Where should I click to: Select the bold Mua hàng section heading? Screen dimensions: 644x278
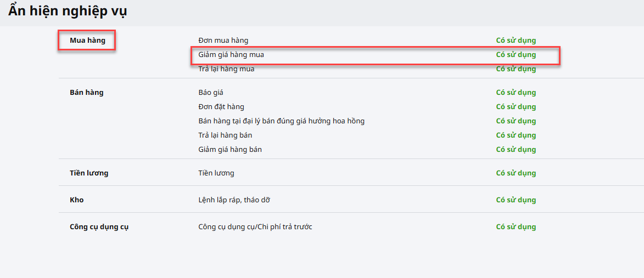point(87,41)
